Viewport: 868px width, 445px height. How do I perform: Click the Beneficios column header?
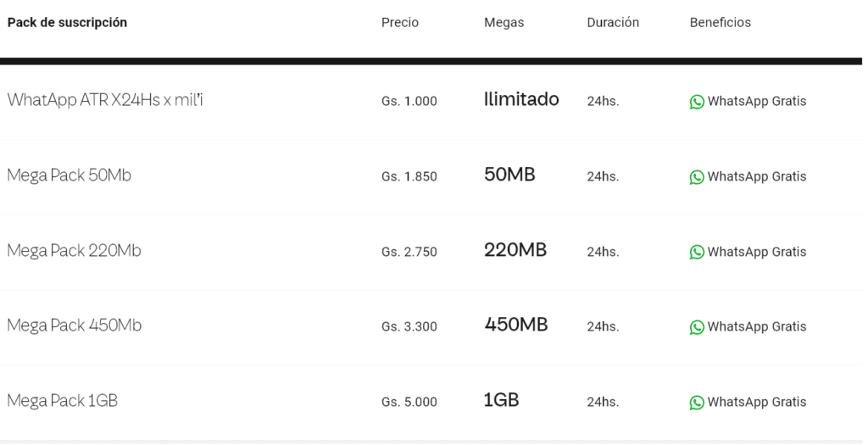721,23
